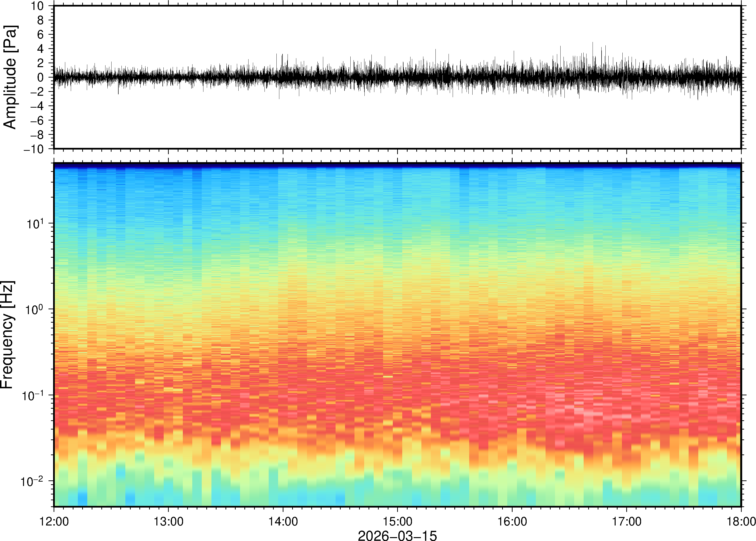Click the 16:00 time axis label
756x541 pixels.
pyautogui.click(x=512, y=522)
